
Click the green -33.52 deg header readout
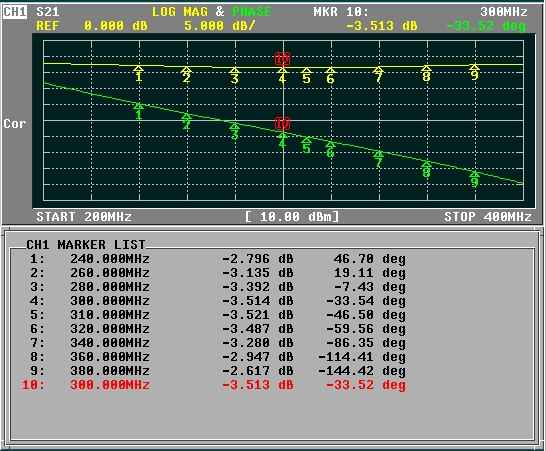[486, 26]
